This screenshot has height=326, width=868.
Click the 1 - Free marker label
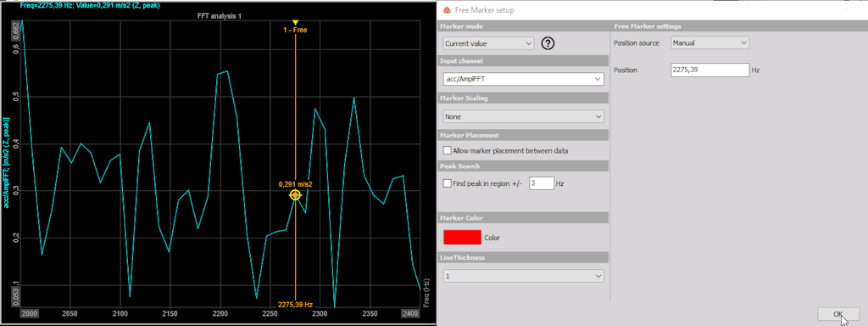[x=295, y=30]
